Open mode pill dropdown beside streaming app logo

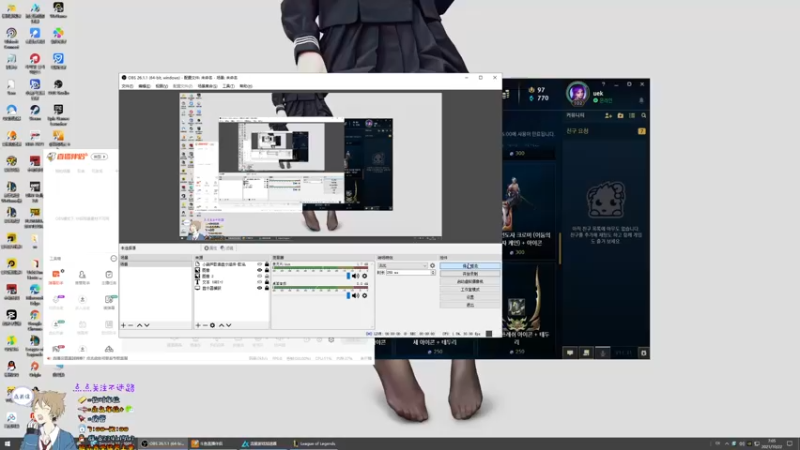99,157
